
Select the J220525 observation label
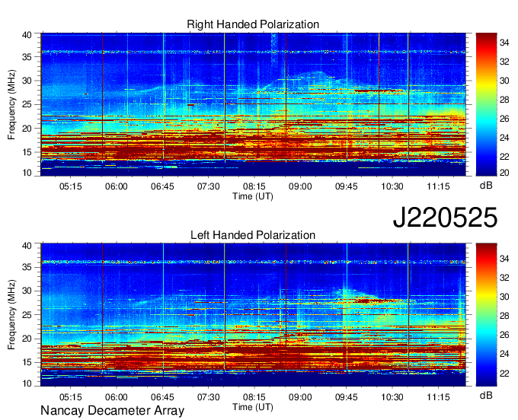tap(445, 218)
